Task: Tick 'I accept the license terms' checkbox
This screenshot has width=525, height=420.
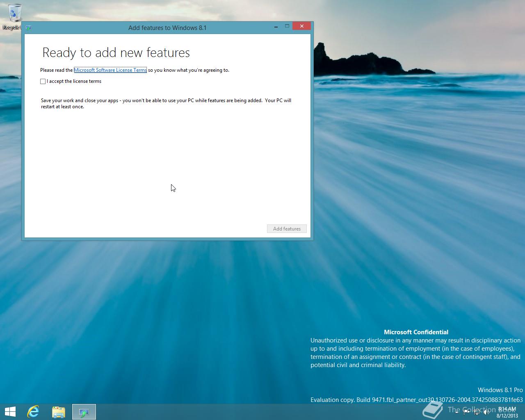Action: [x=43, y=81]
